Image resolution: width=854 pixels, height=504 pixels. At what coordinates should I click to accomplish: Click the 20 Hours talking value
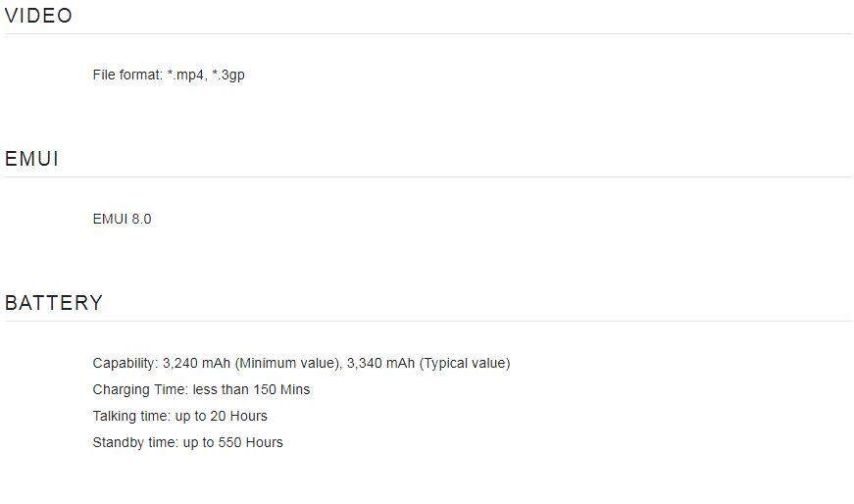pos(238,417)
